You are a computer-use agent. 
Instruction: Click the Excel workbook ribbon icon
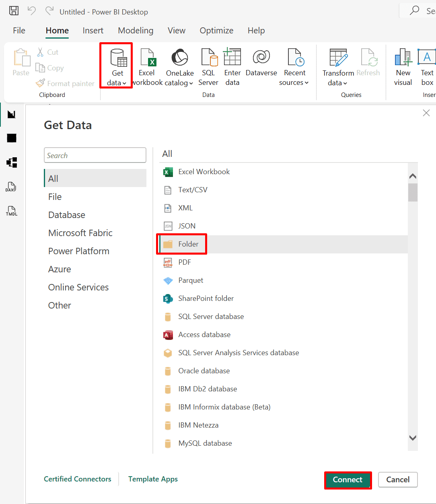[147, 58]
